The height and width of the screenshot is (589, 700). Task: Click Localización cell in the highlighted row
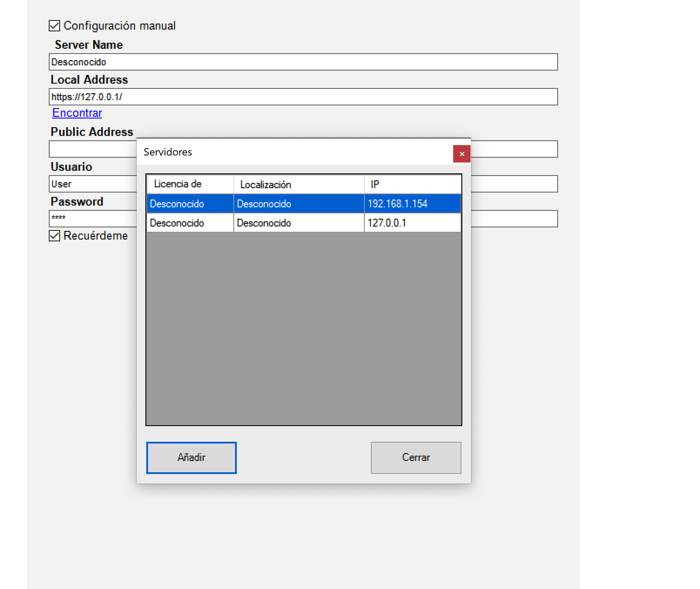[299, 204]
